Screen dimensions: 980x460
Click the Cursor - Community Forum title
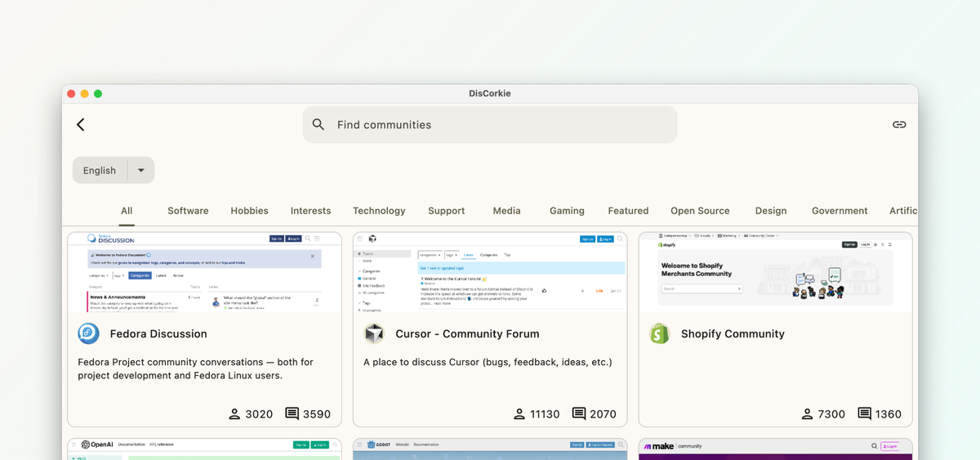(x=467, y=333)
